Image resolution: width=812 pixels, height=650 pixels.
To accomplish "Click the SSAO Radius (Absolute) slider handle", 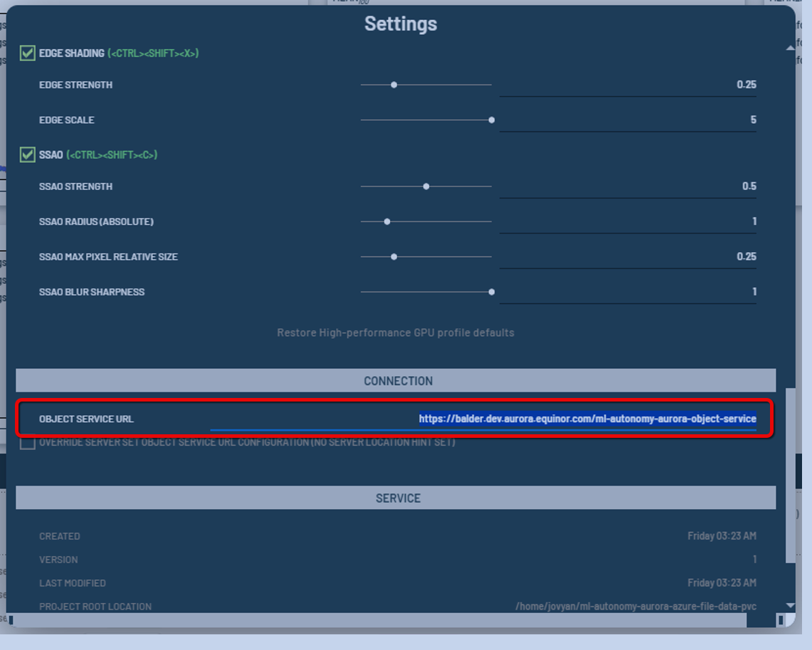I will pos(387,221).
